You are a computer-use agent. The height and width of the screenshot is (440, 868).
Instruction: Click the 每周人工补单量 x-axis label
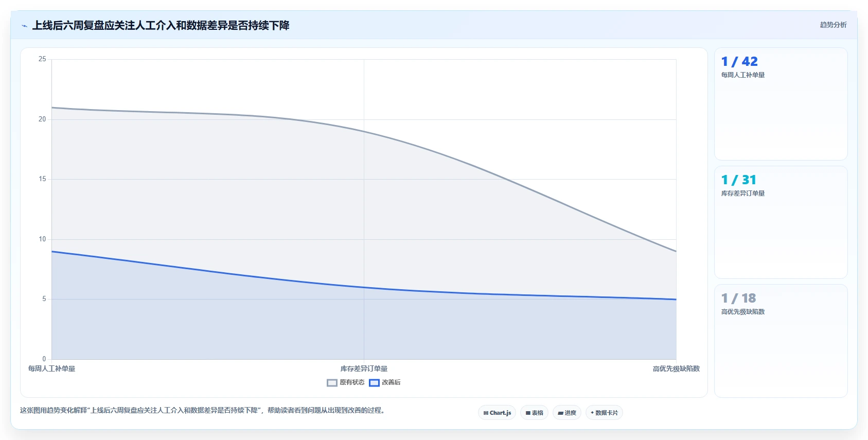[x=51, y=368]
